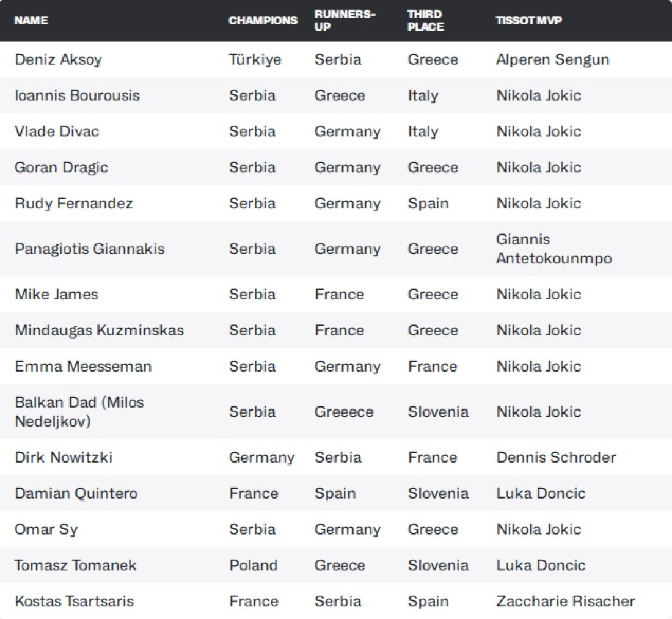Select Emma Meesseman in the name column
672x619 pixels.
point(83,367)
